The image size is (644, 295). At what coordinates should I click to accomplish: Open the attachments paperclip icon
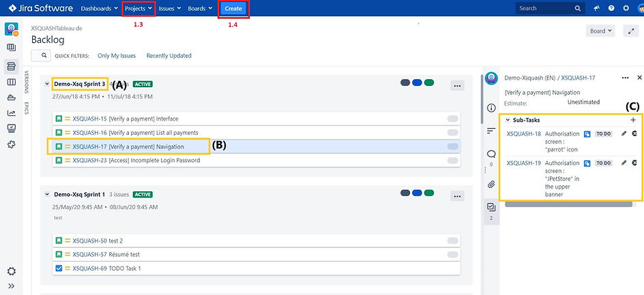tap(491, 184)
